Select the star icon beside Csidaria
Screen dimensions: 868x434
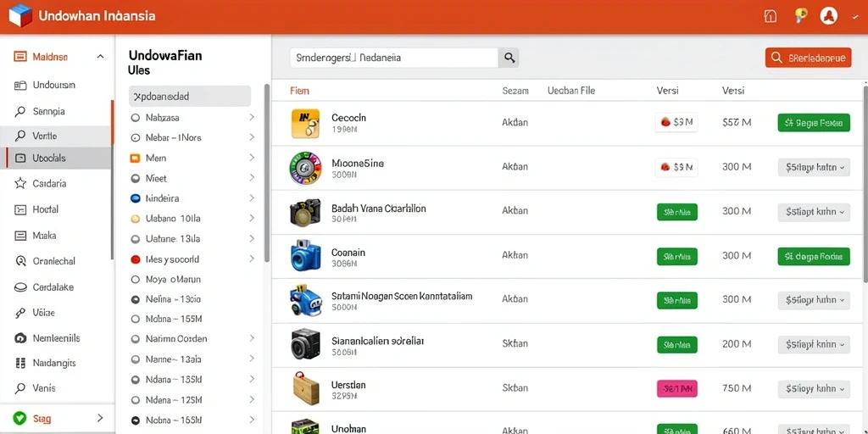[x=20, y=183]
